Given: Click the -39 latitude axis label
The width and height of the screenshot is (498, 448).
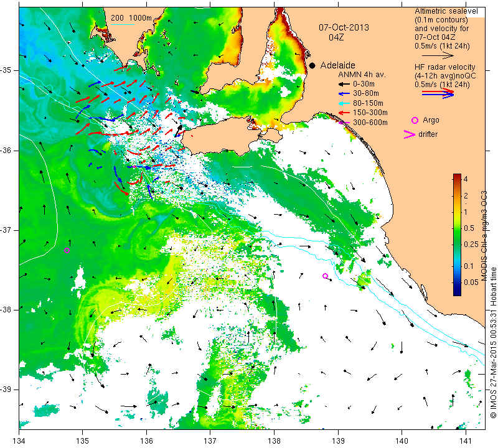Looking at the screenshot, I should click(x=6, y=390).
